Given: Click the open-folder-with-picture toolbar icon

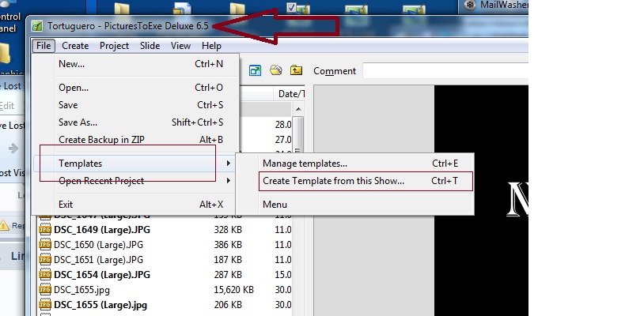Looking at the screenshot, I should point(276,70).
